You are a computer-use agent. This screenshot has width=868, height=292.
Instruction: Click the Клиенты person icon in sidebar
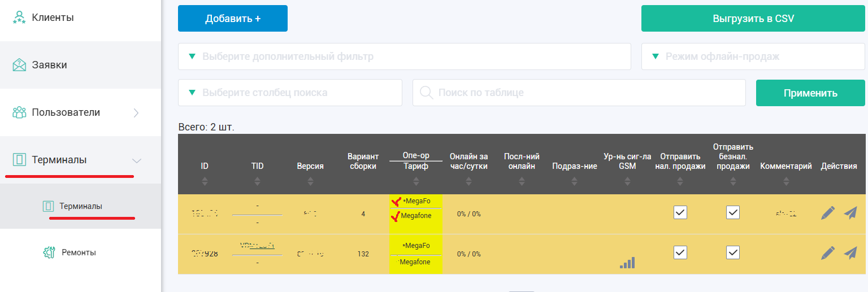[x=20, y=18]
